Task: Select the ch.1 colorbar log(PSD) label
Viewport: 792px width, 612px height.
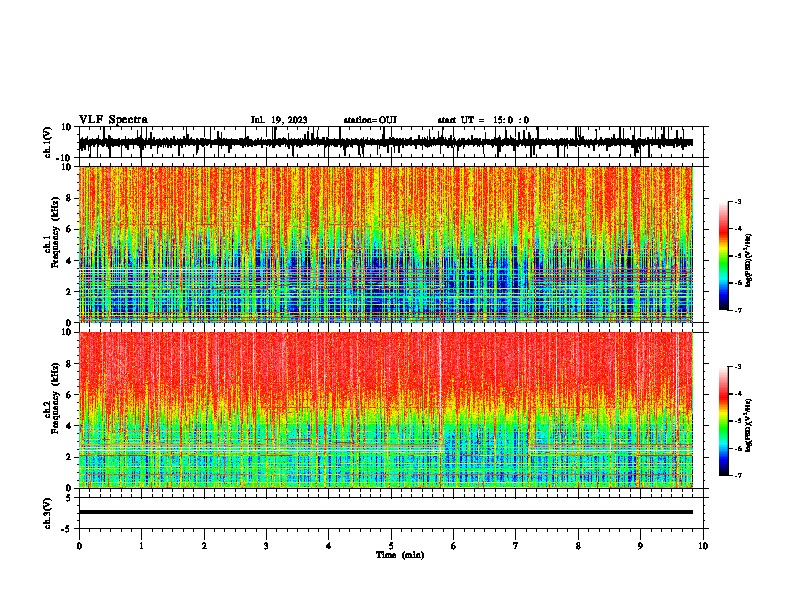Action: [748, 260]
